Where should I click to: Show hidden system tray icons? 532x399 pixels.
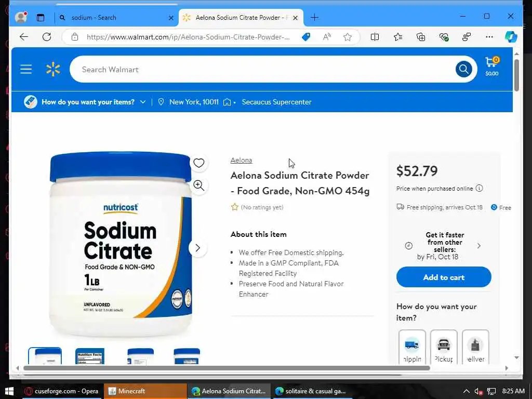point(466,391)
